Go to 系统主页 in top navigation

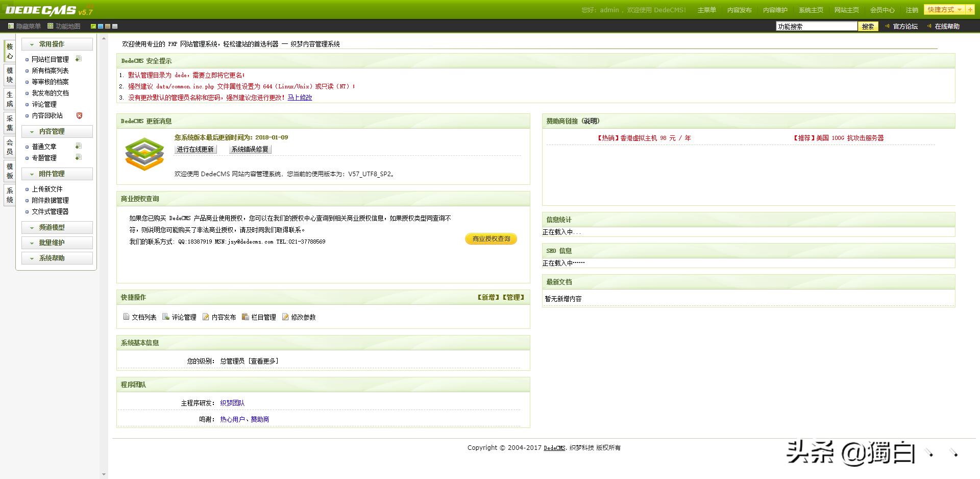tap(811, 10)
